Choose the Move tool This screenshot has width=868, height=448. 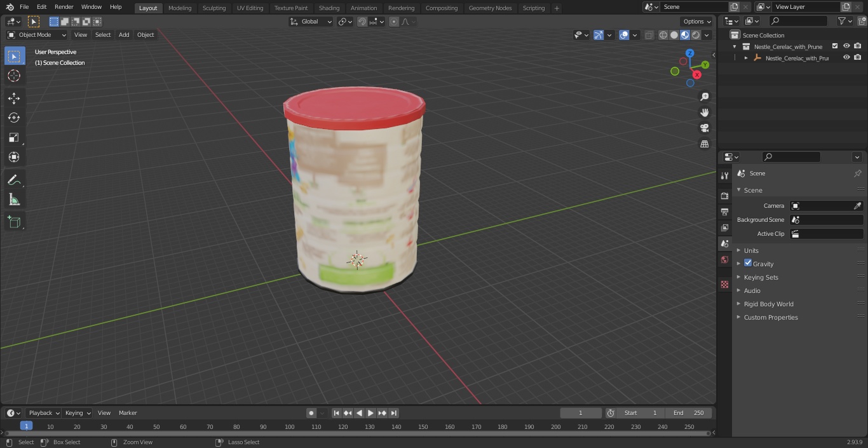pos(14,98)
